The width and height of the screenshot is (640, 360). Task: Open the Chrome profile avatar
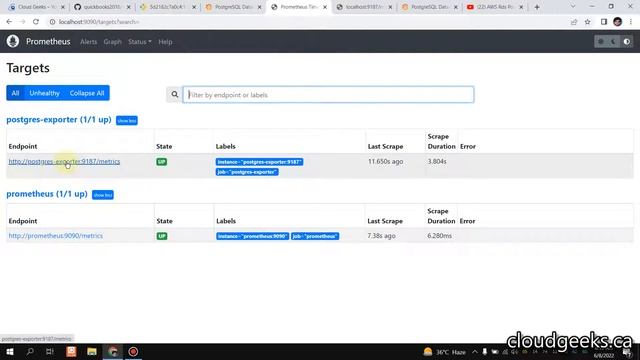(x=617, y=22)
